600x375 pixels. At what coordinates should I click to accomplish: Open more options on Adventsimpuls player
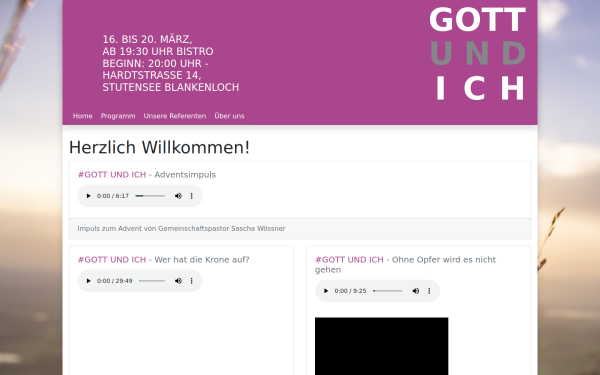click(x=192, y=196)
